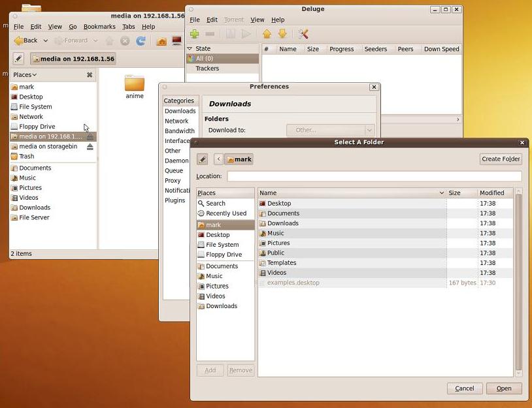
Task: Open the Forward button history dropdown arrow
Action: coord(95,40)
